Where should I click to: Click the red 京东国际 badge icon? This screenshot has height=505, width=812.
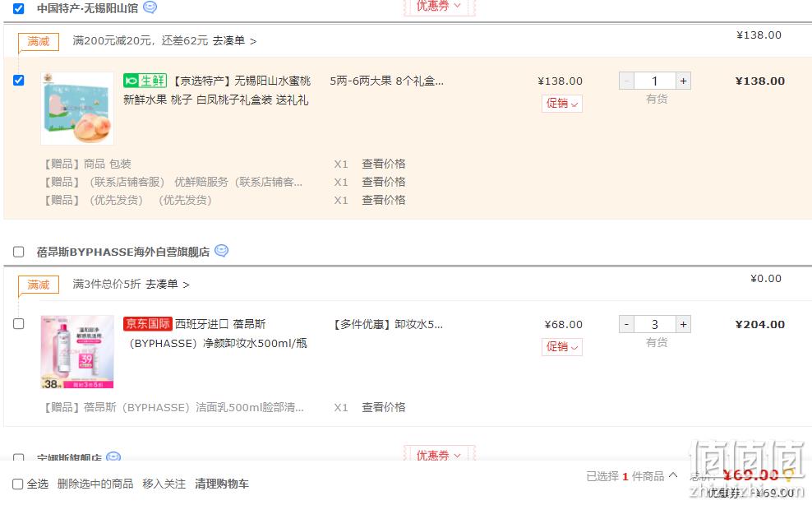coord(148,324)
